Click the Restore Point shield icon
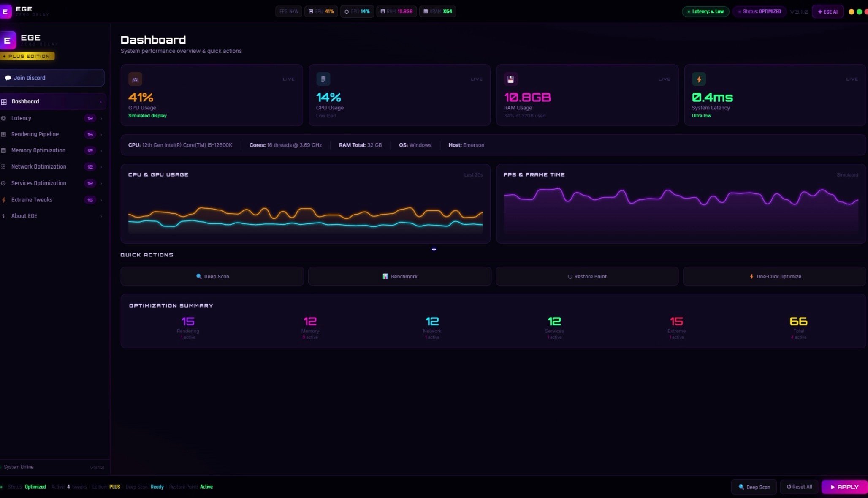The image size is (868, 498). (x=570, y=277)
